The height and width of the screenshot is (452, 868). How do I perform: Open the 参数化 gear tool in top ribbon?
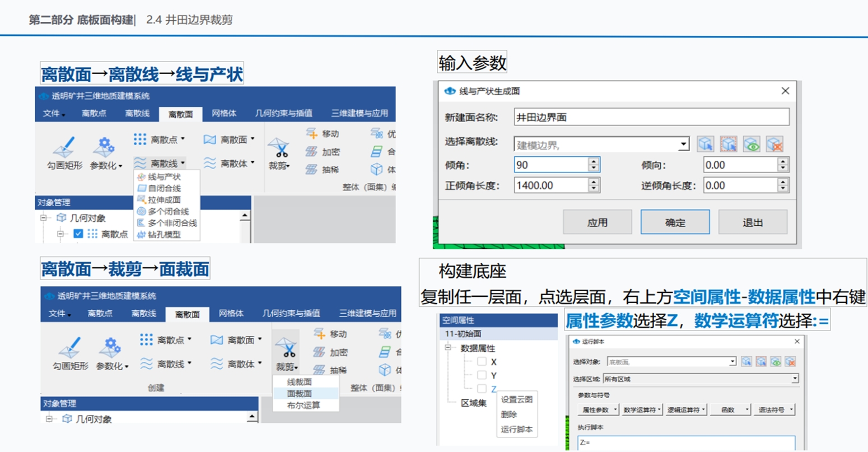pos(105,148)
